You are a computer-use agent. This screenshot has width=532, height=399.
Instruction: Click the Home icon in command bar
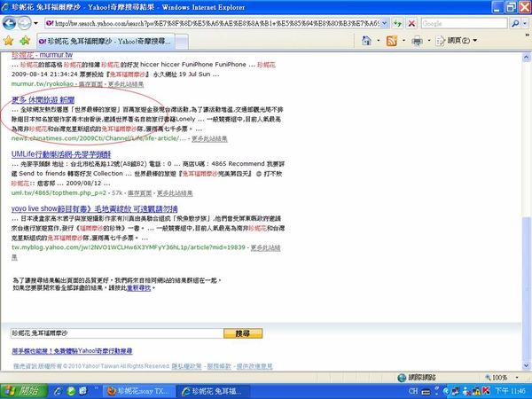366,41
